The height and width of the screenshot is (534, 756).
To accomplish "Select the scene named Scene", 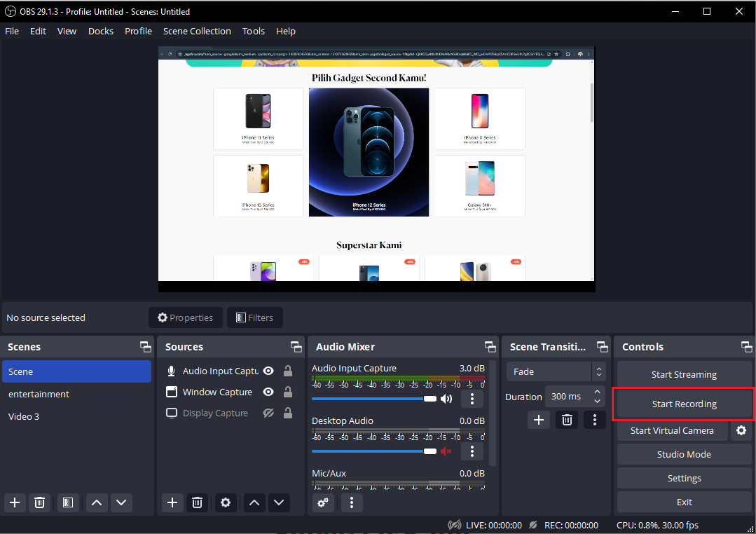I will point(76,371).
